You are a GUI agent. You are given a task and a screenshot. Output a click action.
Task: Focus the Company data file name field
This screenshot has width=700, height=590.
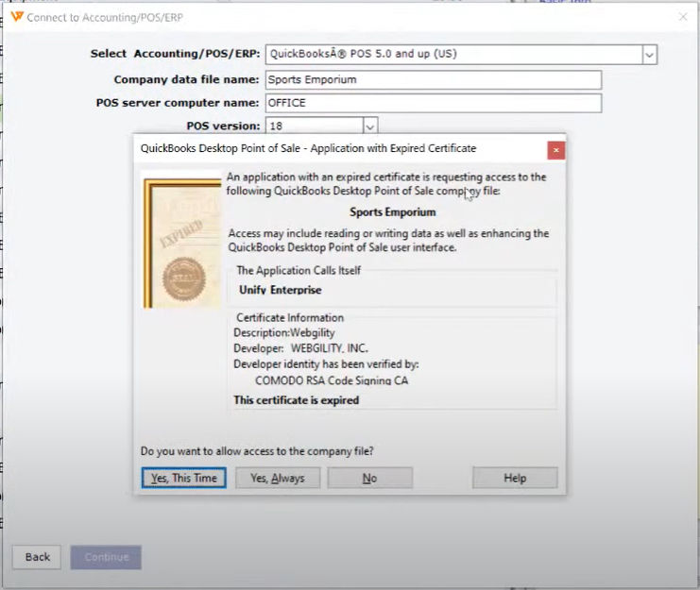[434, 80]
